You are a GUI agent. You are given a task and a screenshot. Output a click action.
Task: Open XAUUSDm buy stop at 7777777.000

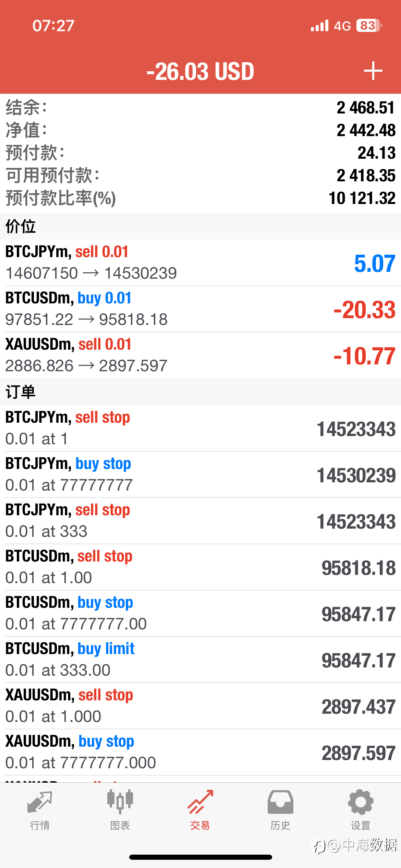pos(200,752)
